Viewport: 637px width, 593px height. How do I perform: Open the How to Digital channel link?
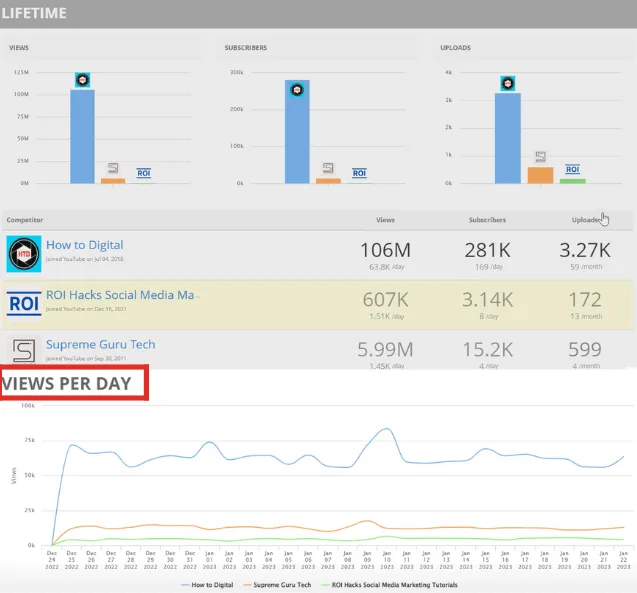pos(84,245)
